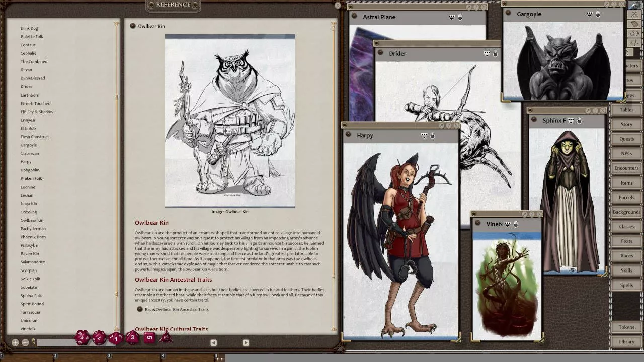
Task: Open the Parcels sidebar button
Action: click(x=626, y=197)
